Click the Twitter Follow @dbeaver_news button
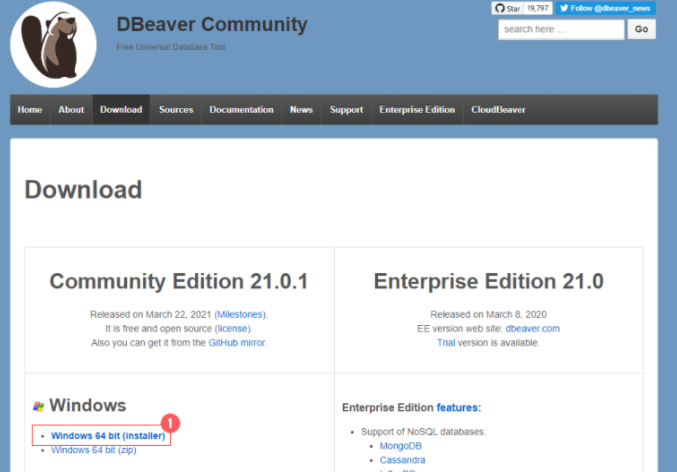 pos(605,8)
